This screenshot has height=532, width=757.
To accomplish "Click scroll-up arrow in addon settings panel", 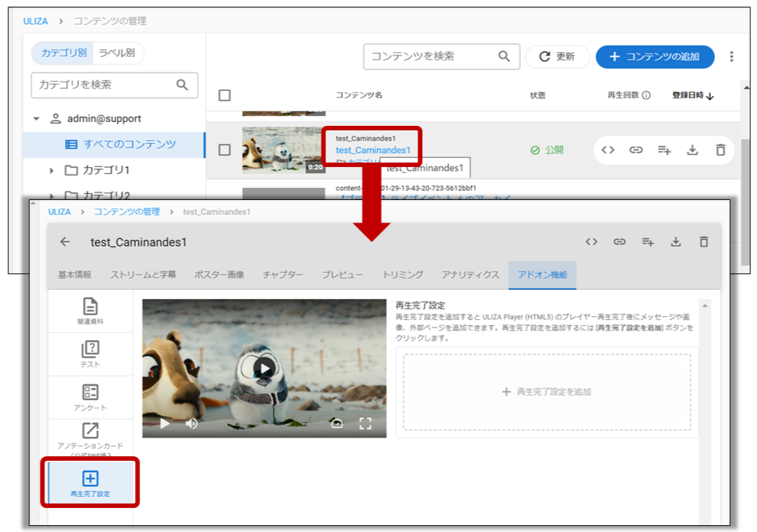I will click(x=705, y=306).
